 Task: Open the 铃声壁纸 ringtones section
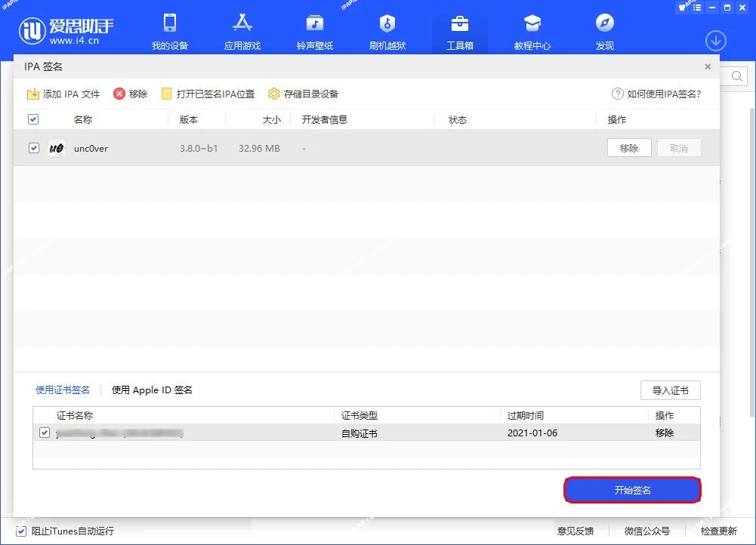tap(314, 30)
